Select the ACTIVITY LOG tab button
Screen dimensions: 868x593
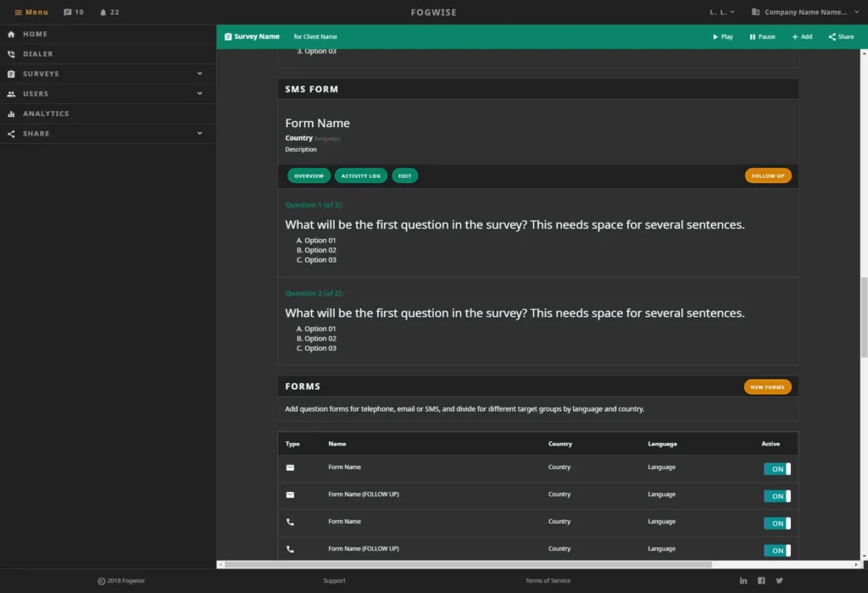[361, 176]
